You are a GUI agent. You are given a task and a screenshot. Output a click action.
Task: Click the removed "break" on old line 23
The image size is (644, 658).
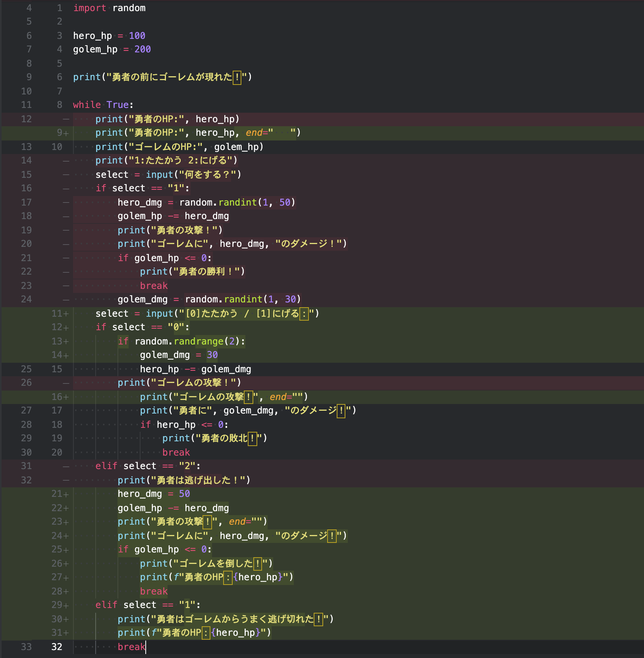[x=154, y=286]
